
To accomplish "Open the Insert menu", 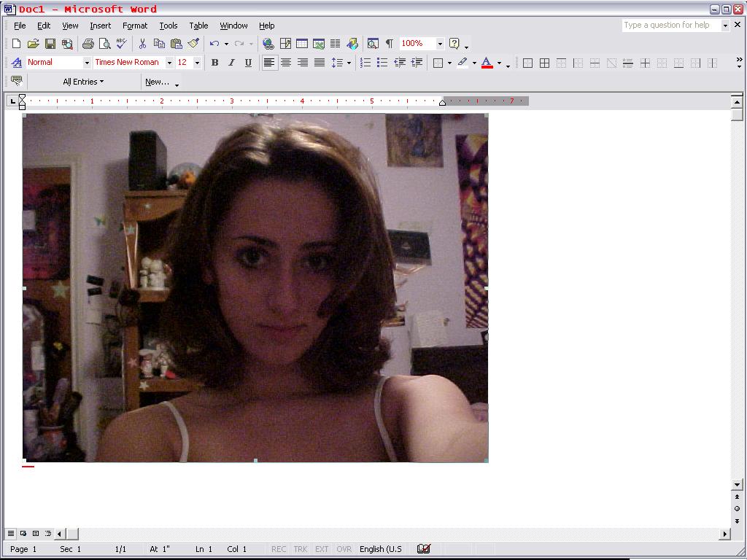I will coord(100,26).
